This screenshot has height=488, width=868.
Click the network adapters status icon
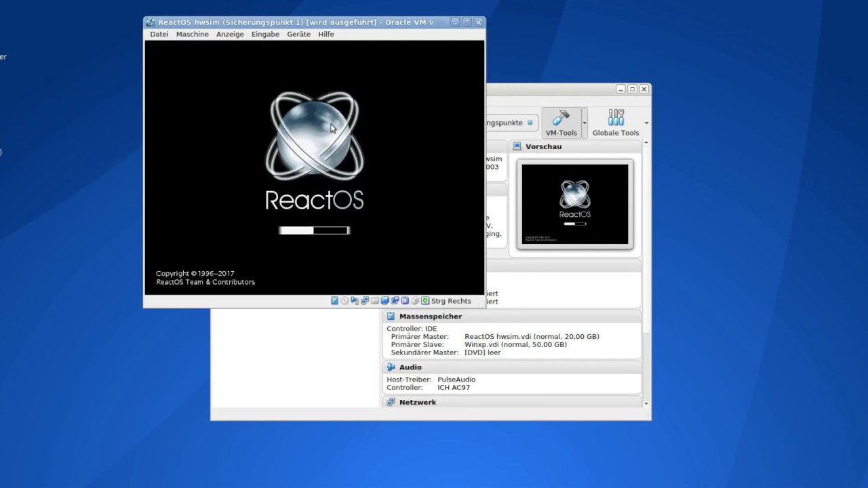point(365,300)
